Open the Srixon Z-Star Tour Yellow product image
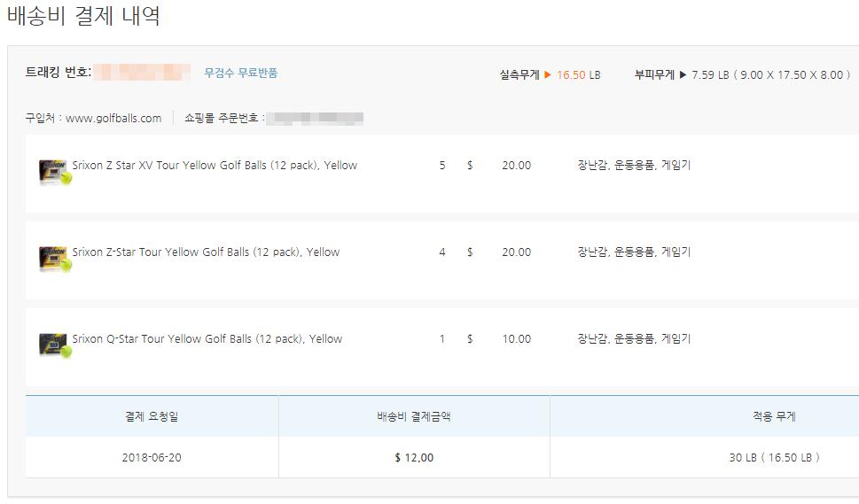Image resolution: width=859 pixels, height=504 pixels. (54, 259)
